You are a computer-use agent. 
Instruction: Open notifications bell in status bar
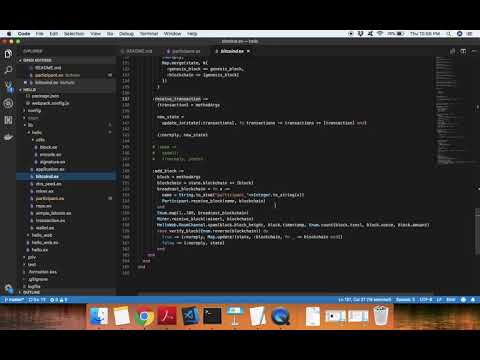pyautogui.click(x=473, y=300)
